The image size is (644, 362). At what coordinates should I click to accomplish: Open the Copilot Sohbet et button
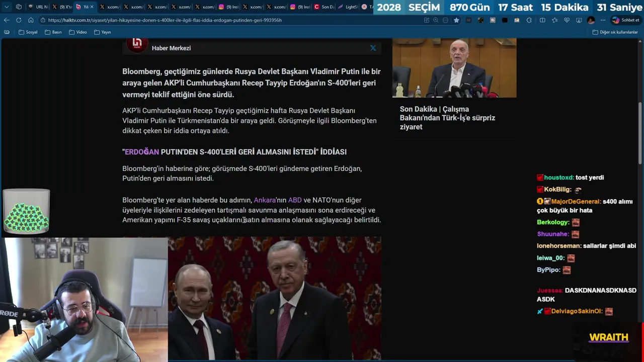point(625,20)
